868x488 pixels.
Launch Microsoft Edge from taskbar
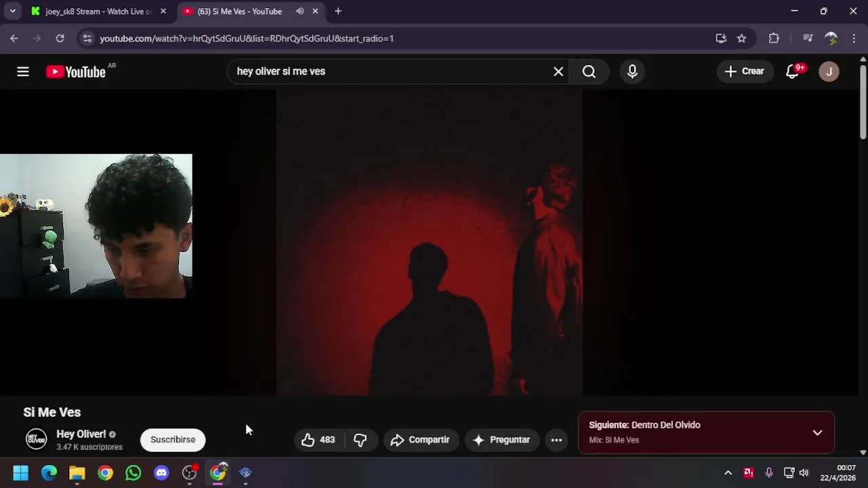click(x=49, y=473)
